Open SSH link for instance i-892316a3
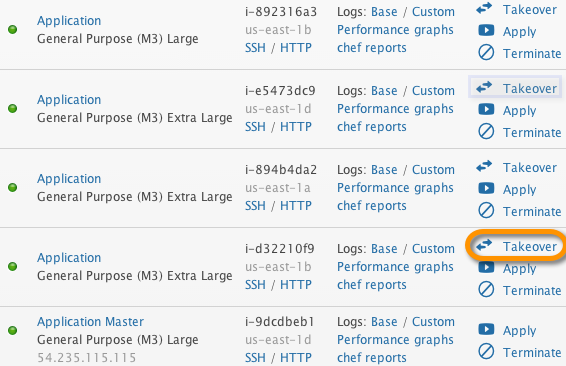The width and height of the screenshot is (566, 366). tap(255, 48)
